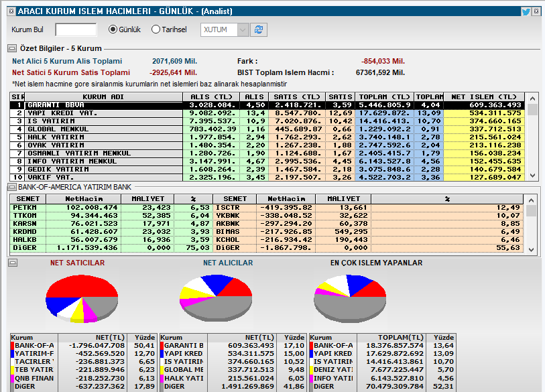Viewport: 545px width, 392px height.
Task: Click TACIRLER row in net sellers legend
Action: pyautogui.click(x=82, y=361)
